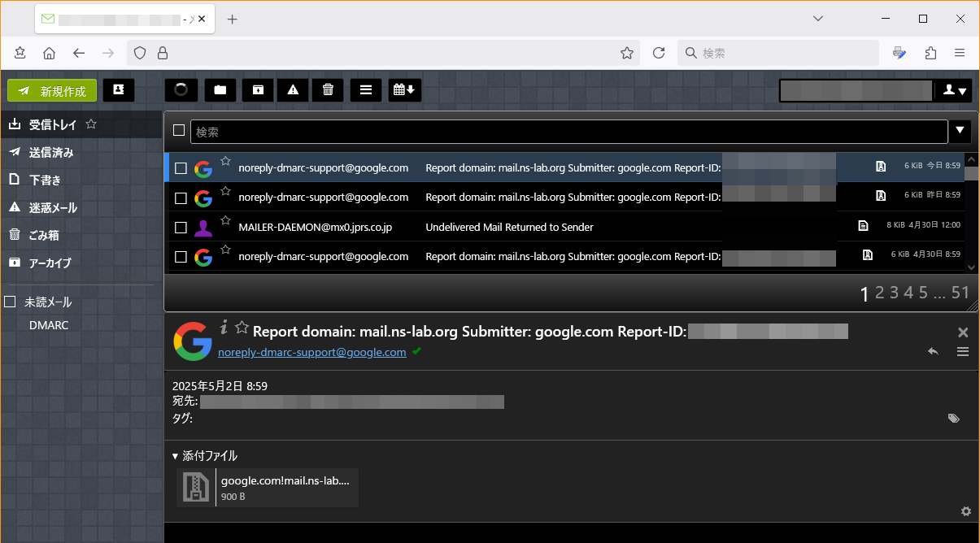Star the yesterday 8:59 Google message
Screen dimensions: 980x543
pyautogui.click(x=225, y=191)
